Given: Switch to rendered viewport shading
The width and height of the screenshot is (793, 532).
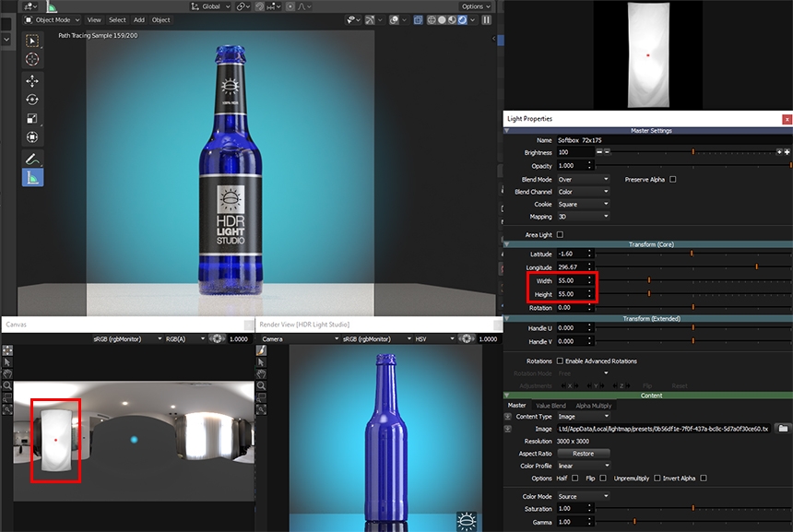Looking at the screenshot, I should point(462,19).
